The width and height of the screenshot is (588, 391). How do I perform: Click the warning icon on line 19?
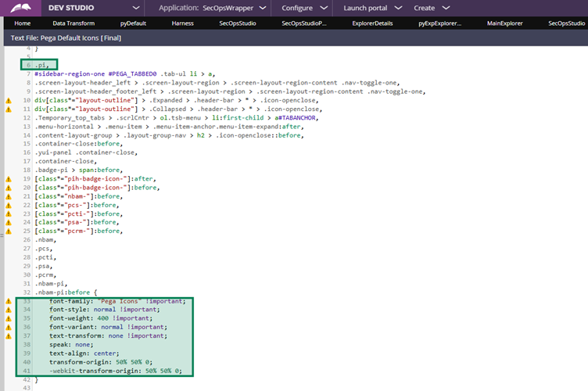9,179
